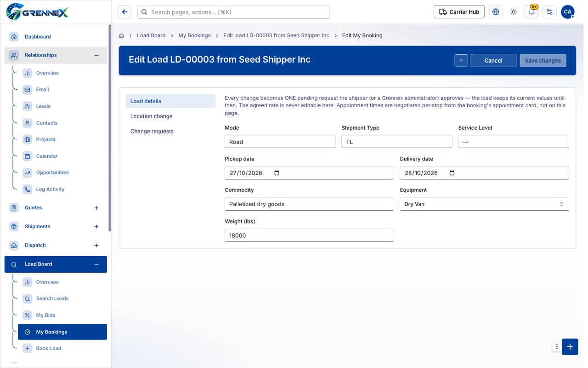Expand the Shipments section

pyautogui.click(x=96, y=227)
